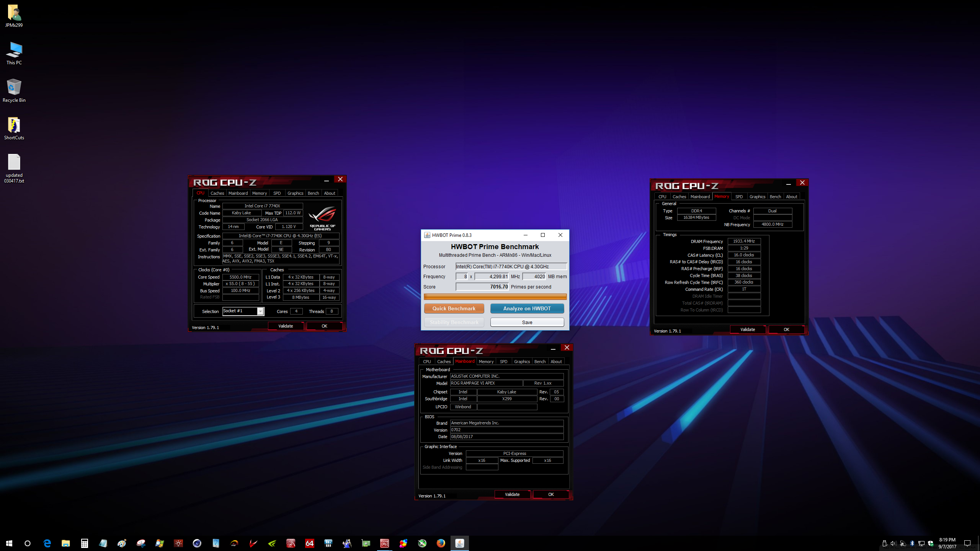Click Safely Remove Hardware USB tray icon
Image resolution: width=980 pixels, height=551 pixels.
pyautogui.click(x=885, y=543)
